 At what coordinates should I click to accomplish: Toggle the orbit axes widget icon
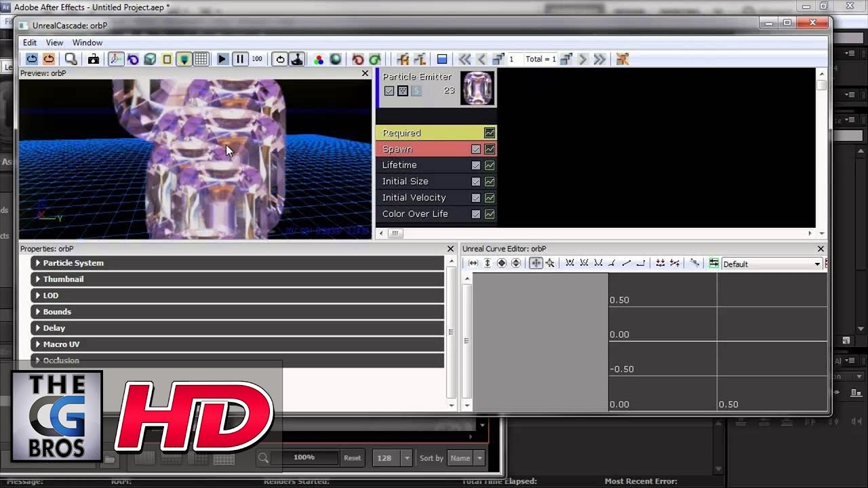coord(116,60)
